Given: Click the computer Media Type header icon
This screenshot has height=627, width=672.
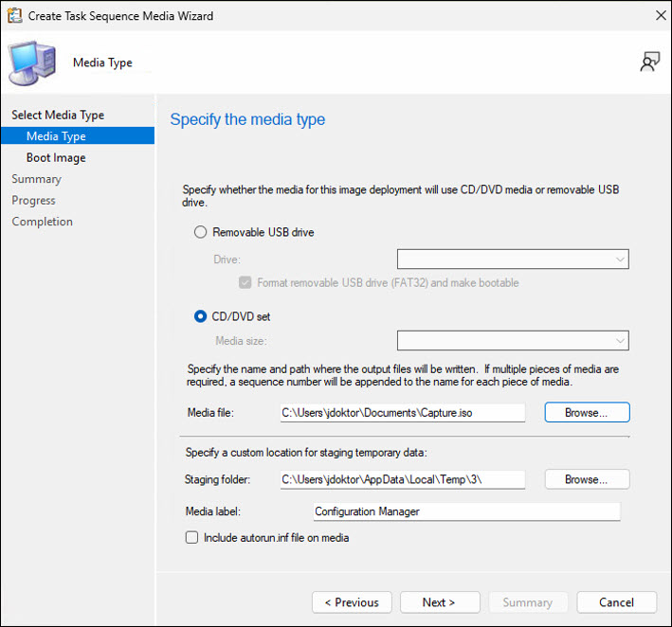Looking at the screenshot, I should coord(31,63).
